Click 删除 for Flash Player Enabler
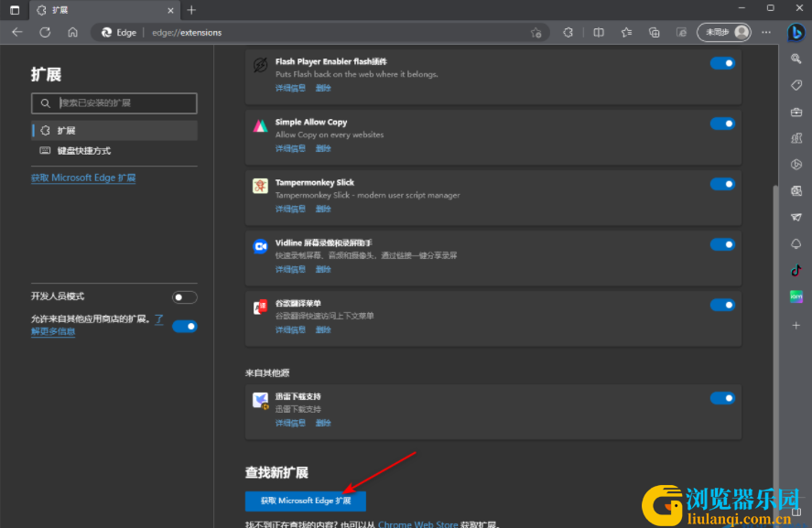 323,88
